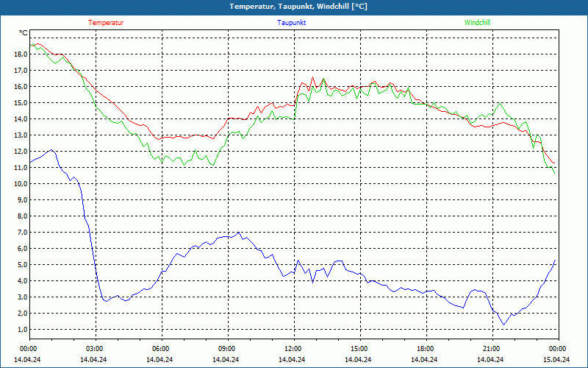
Task: Click the 17,0 y-axis value
Action: (x=21, y=70)
